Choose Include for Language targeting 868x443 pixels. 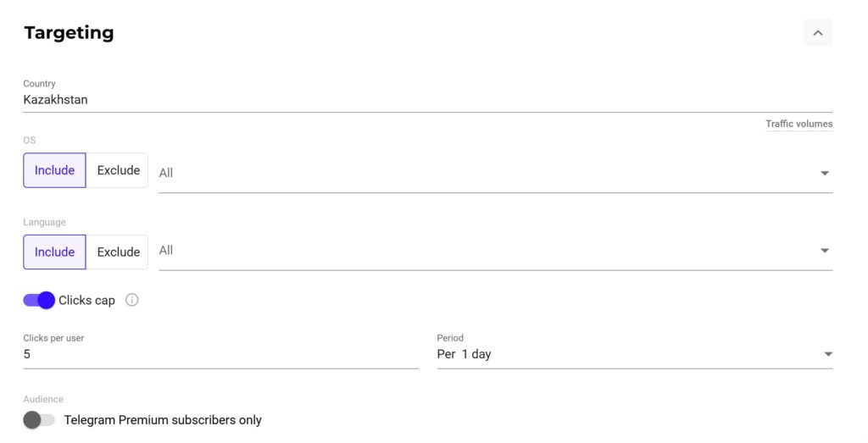click(x=54, y=252)
